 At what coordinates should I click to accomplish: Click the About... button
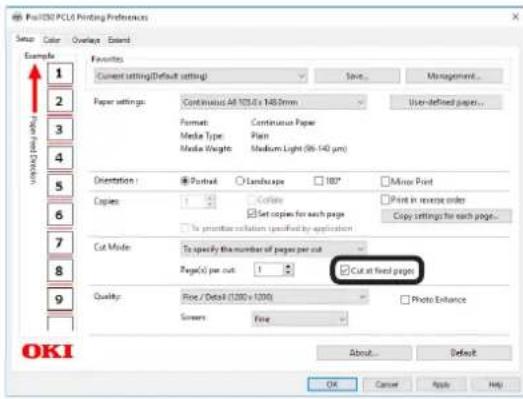364,353
